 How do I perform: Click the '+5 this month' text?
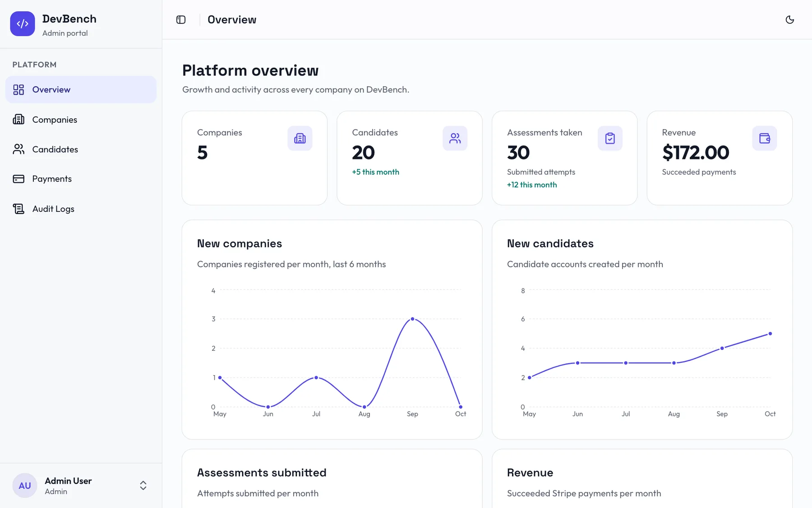pos(375,172)
